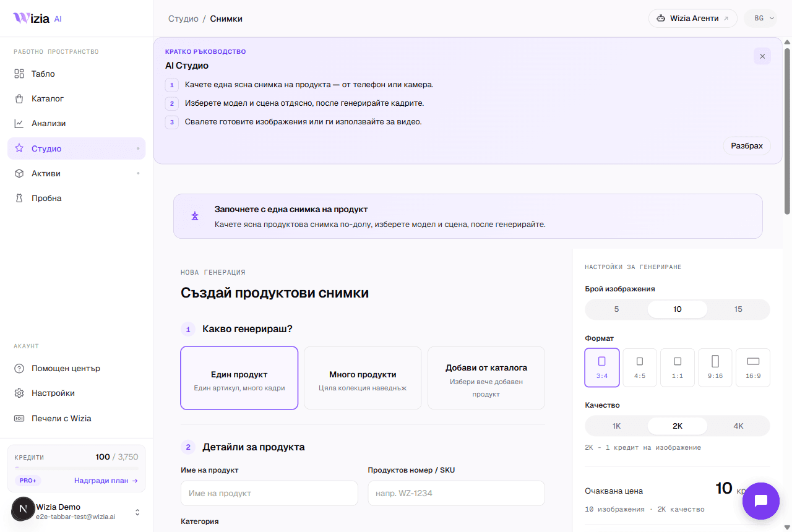
Task: Open Каталог in the sidebar
Action: pos(76,98)
